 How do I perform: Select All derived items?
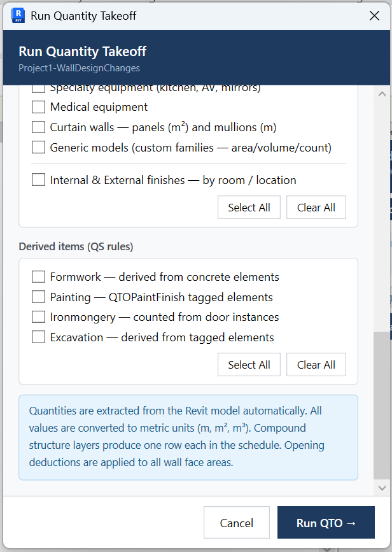coord(249,365)
